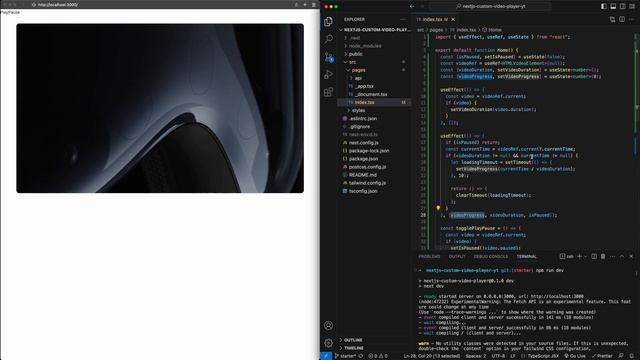Open notifications bell in status bar
Image resolution: width=640 pixels, height=360 pixels.
(631, 356)
